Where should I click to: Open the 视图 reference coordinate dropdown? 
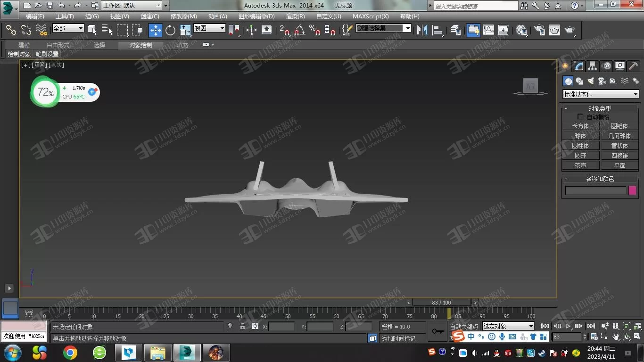click(209, 28)
